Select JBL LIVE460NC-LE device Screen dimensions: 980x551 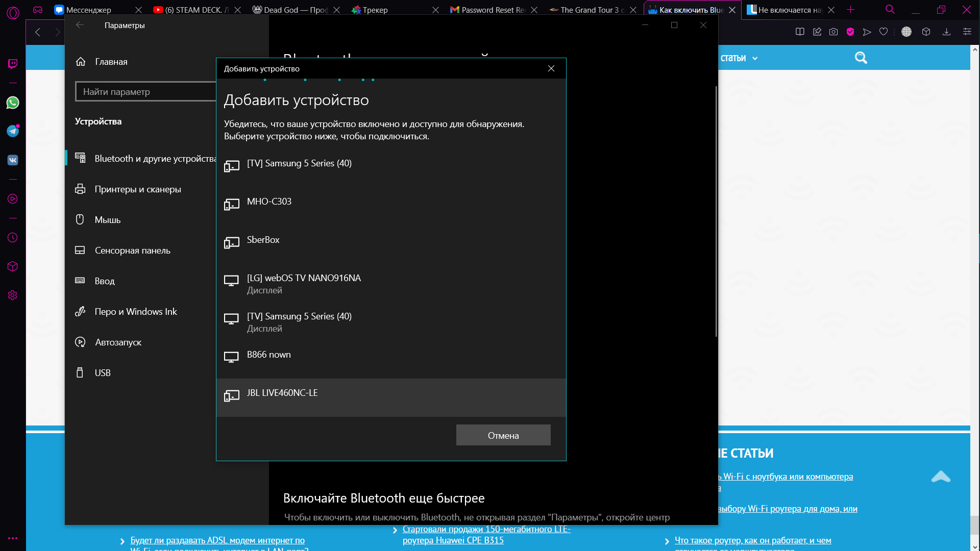click(391, 397)
